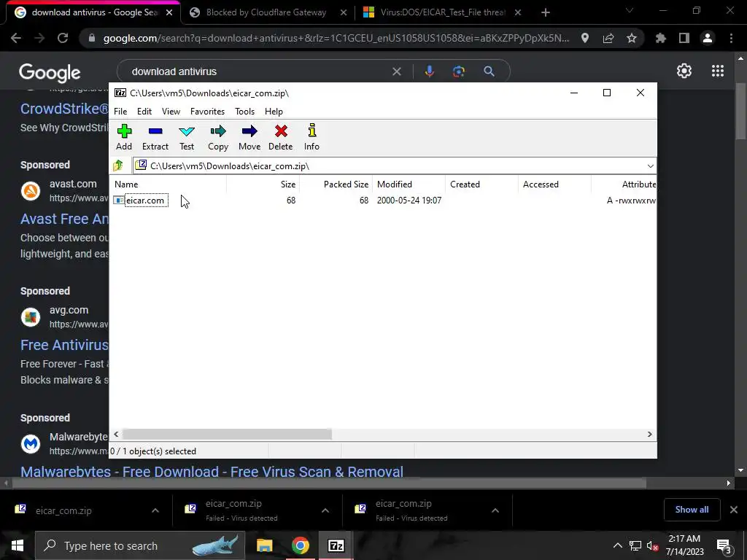Sort by Created column header
747x560 pixels.
pos(481,184)
